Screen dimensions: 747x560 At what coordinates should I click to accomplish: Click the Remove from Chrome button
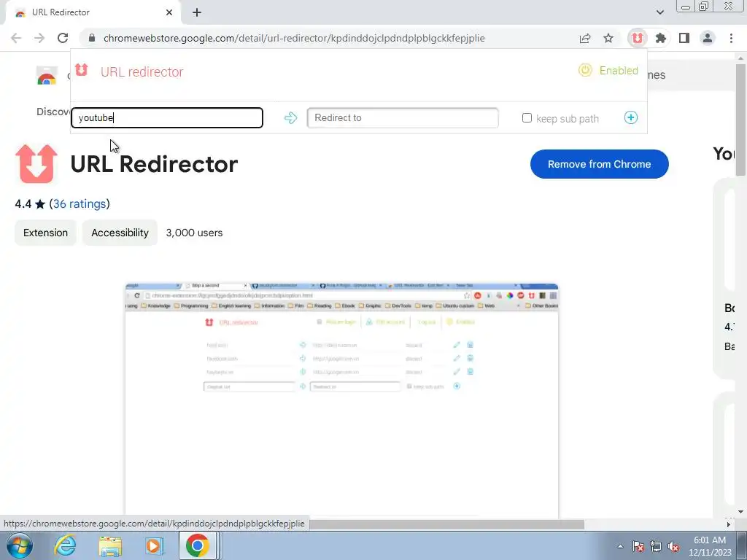point(600,164)
